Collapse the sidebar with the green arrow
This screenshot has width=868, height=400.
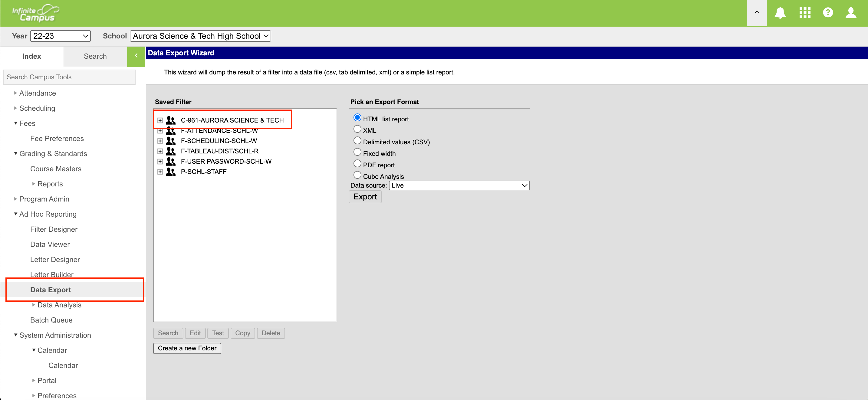click(136, 56)
